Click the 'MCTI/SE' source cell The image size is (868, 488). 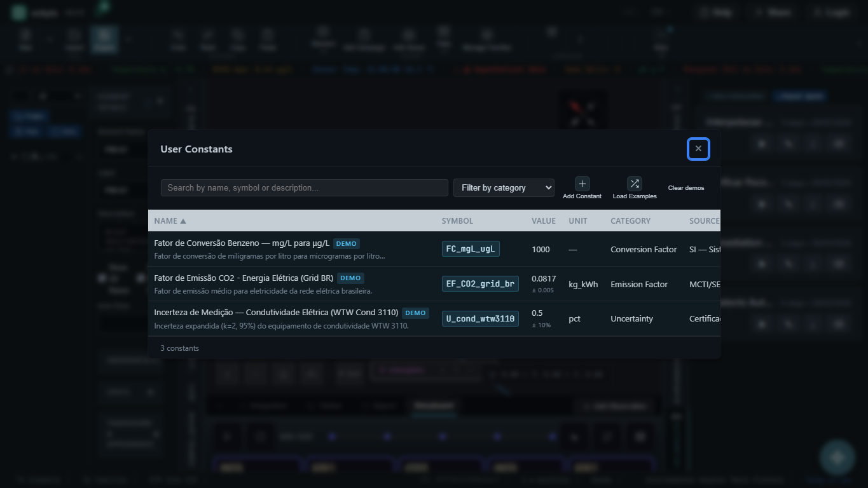(705, 284)
